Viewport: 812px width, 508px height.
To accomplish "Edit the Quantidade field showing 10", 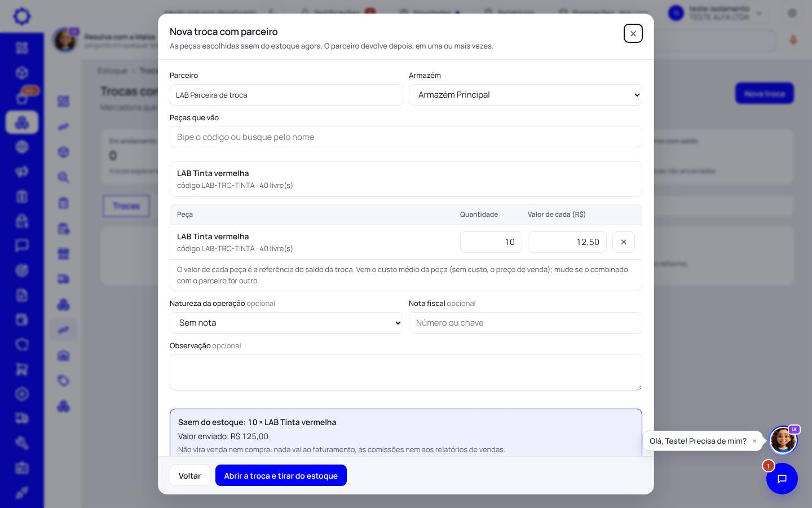I will 491,242.
